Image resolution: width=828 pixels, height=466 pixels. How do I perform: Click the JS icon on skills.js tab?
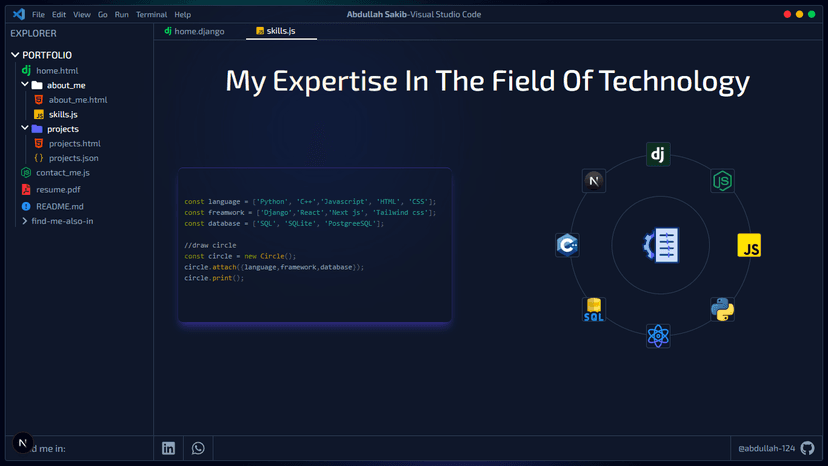[260, 31]
